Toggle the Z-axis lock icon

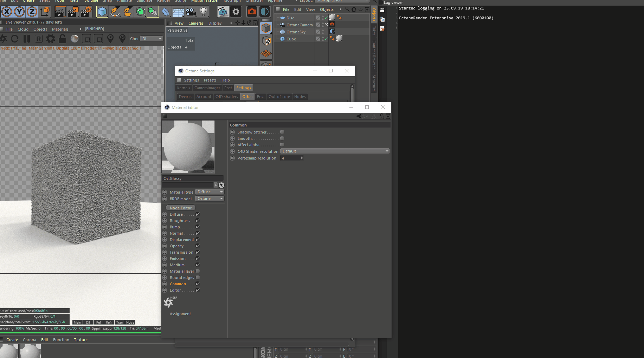point(32,12)
